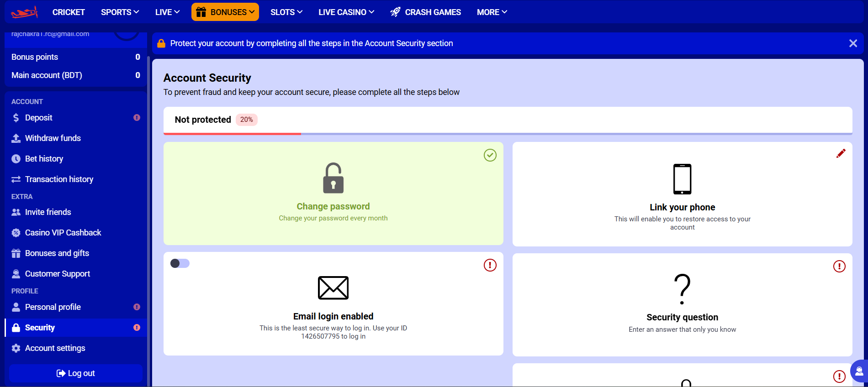Open Invite friends page
The height and width of the screenshot is (387, 868).
(76, 212)
